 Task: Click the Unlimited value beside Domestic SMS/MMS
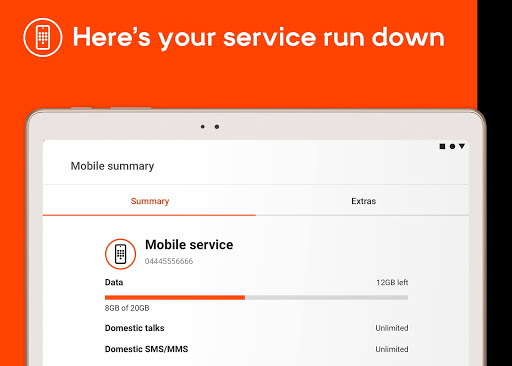(x=392, y=349)
